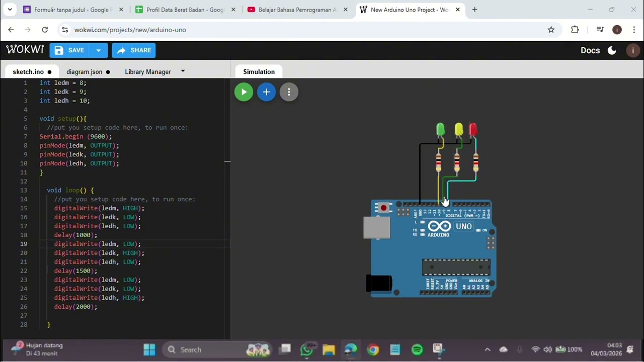The height and width of the screenshot is (362, 644).
Task: Open the Edge browser from the taskbar
Action: tap(351, 349)
